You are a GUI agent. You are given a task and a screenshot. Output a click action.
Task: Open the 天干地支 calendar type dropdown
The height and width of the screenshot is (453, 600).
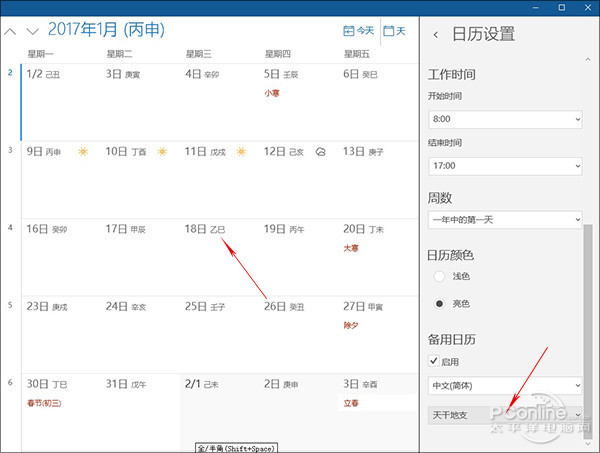pyautogui.click(x=505, y=415)
